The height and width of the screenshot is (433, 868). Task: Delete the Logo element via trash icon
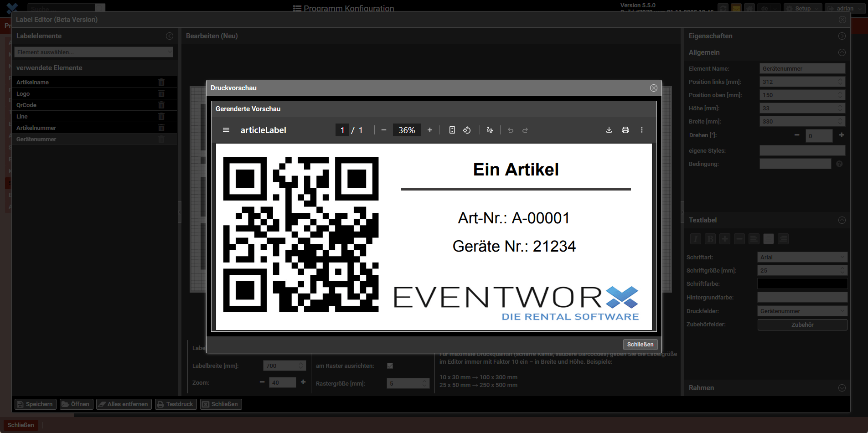coord(161,93)
